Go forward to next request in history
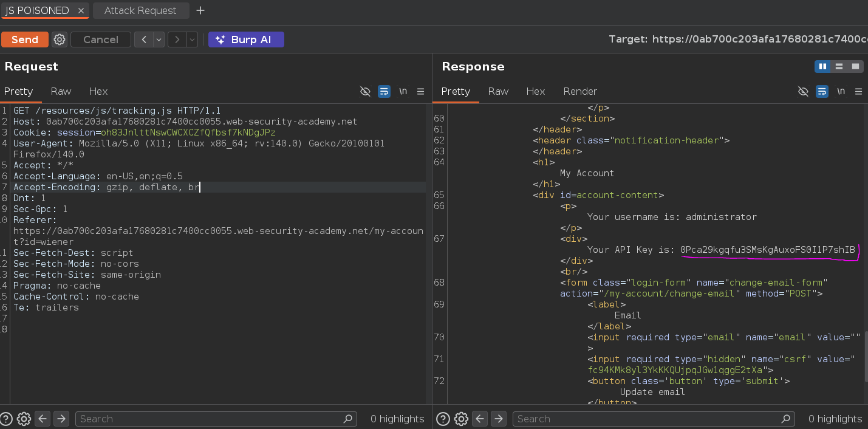Screen dimensions: 868x429 pos(177,39)
